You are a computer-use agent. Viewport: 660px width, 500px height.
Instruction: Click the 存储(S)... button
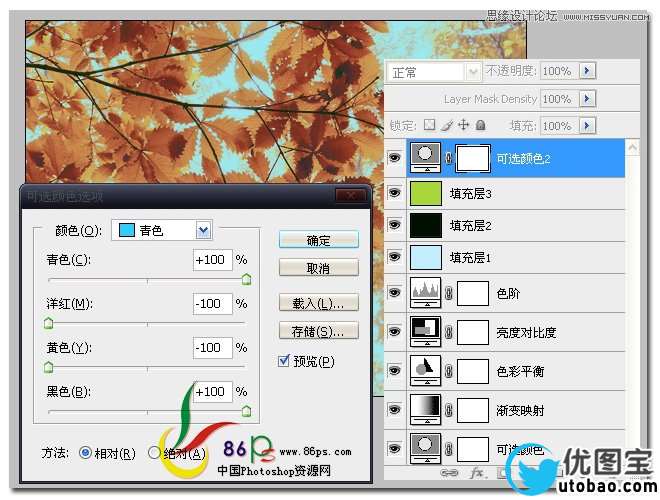pos(319,331)
